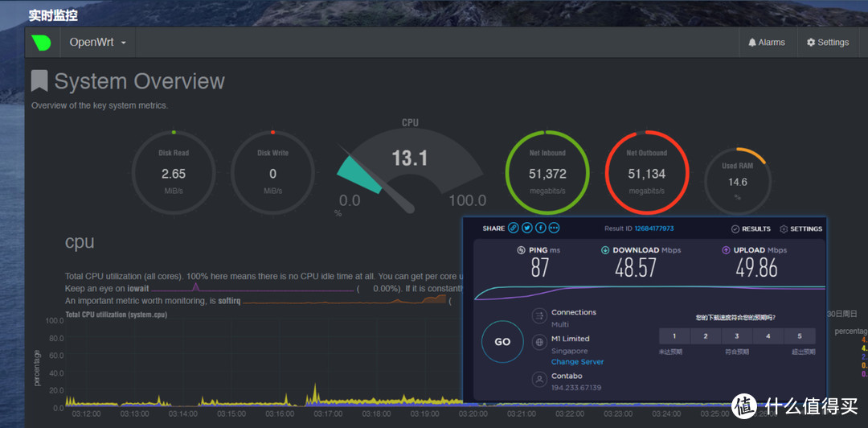The width and height of the screenshot is (868, 428).
Task: Rate download speed as 3
Action: [x=737, y=336]
